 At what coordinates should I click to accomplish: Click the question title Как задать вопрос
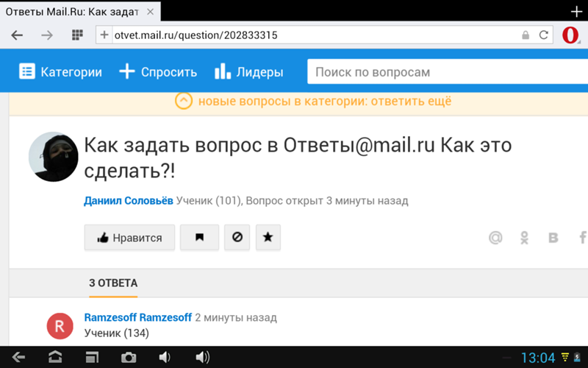pyautogui.click(x=298, y=158)
